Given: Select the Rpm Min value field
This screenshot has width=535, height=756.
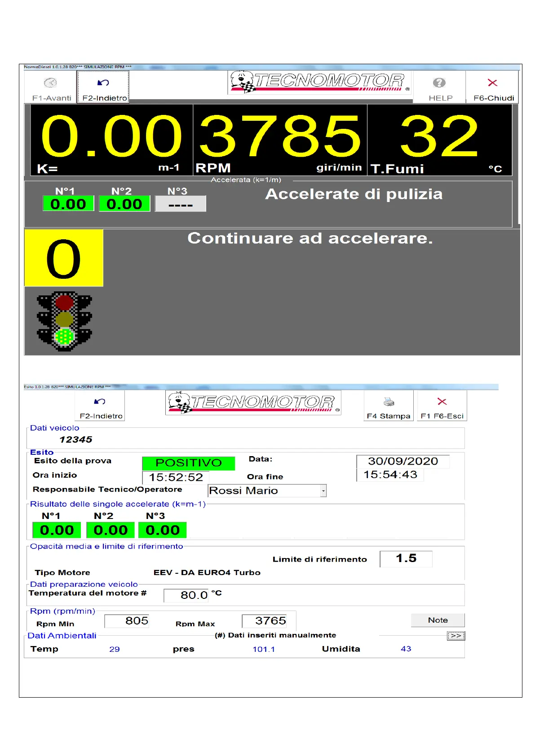Looking at the screenshot, I should pyautogui.click(x=127, y=621).
